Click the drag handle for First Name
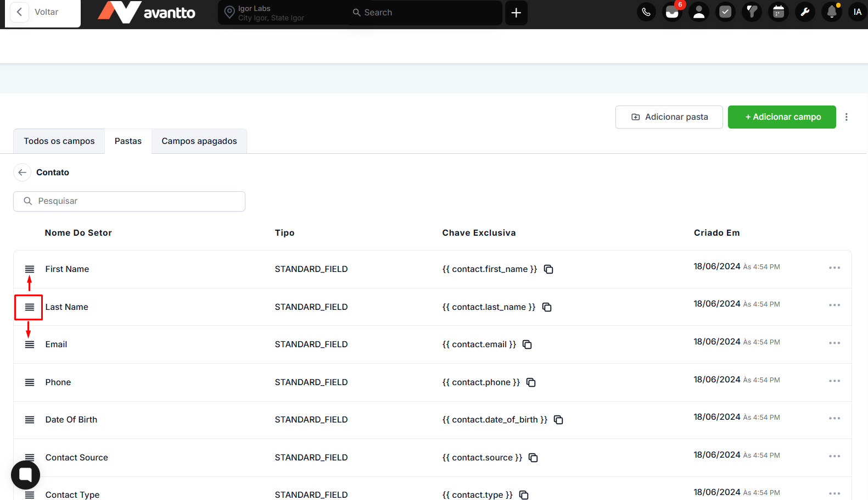 point(30,269)
